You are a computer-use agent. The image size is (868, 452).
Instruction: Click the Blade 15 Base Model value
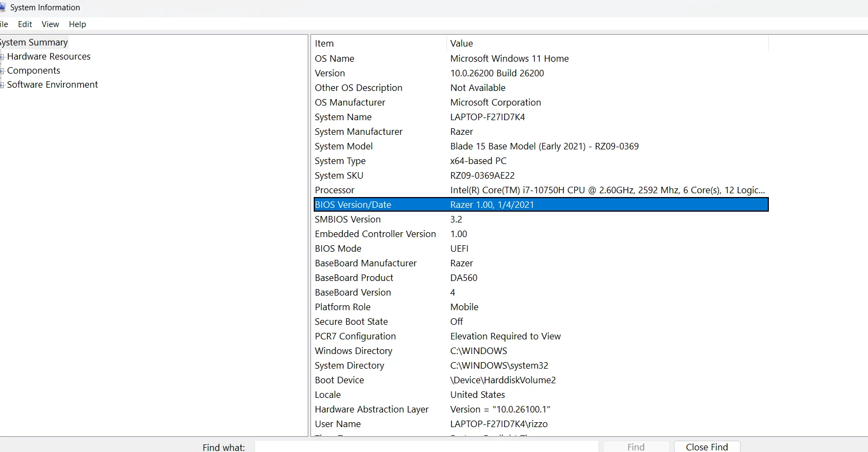545,146
